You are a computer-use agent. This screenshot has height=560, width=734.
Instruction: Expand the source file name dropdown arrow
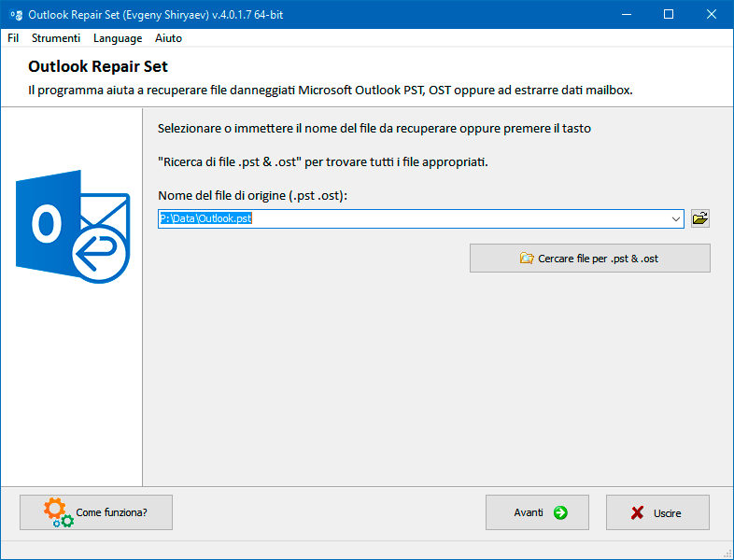click(675, 219)
